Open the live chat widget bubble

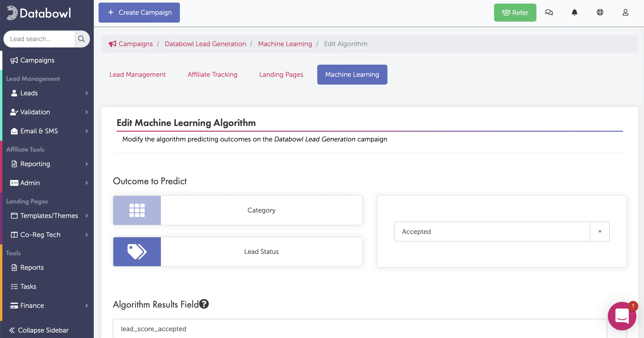(x=622, y=316)
